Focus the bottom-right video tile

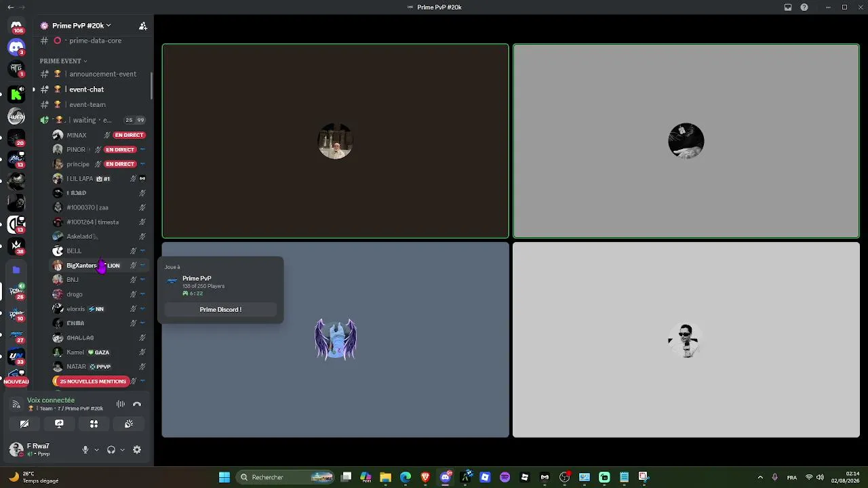(686, 340)
